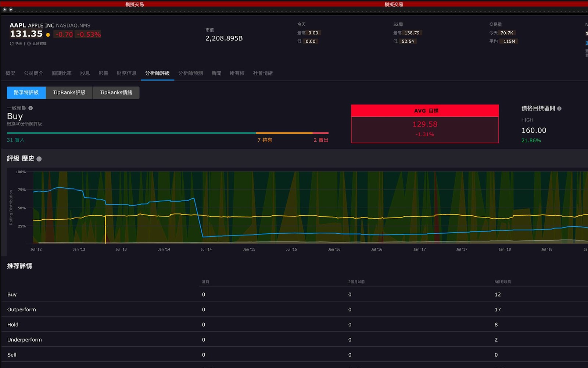Click the 52-week low 52.54 value
The width and height of the screenshot is (588, 368).
point(408,41)
